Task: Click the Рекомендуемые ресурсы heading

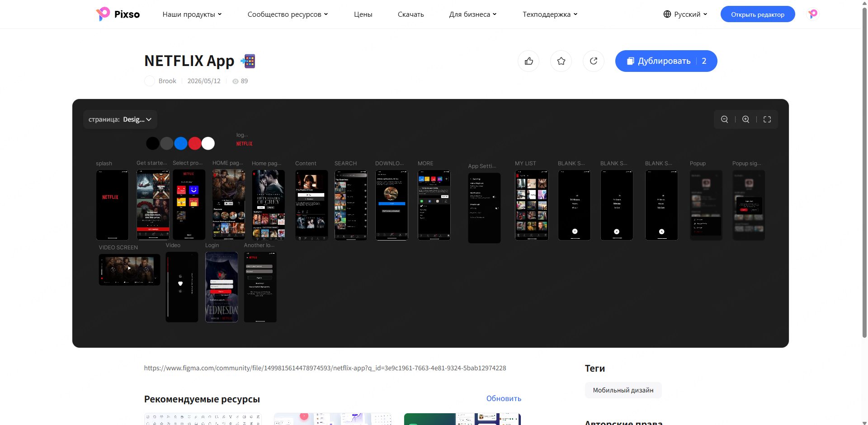Action: (202, 399)
